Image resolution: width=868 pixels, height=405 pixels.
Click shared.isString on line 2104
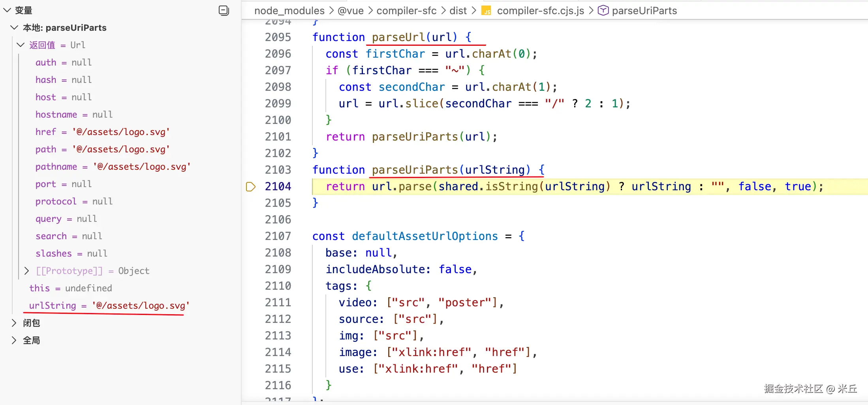(x=488, y=186)
